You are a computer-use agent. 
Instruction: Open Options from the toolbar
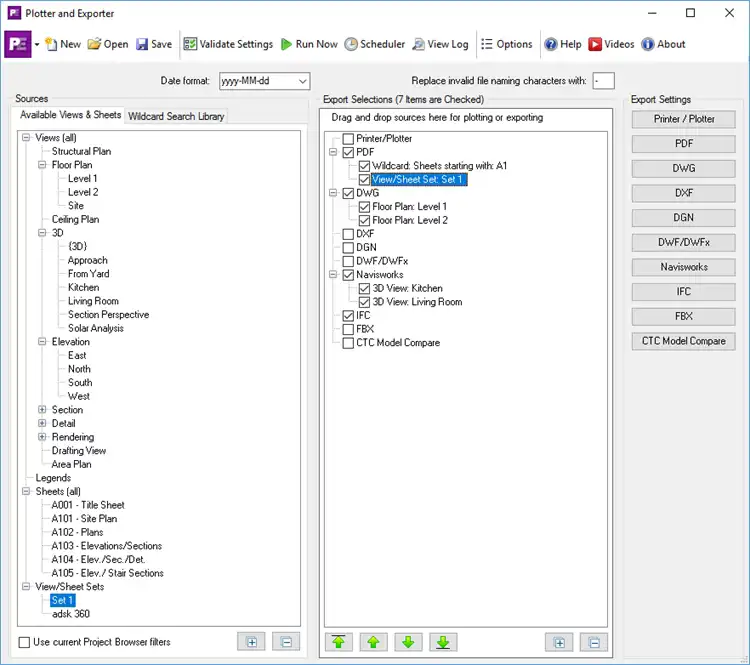pos(507,44)
